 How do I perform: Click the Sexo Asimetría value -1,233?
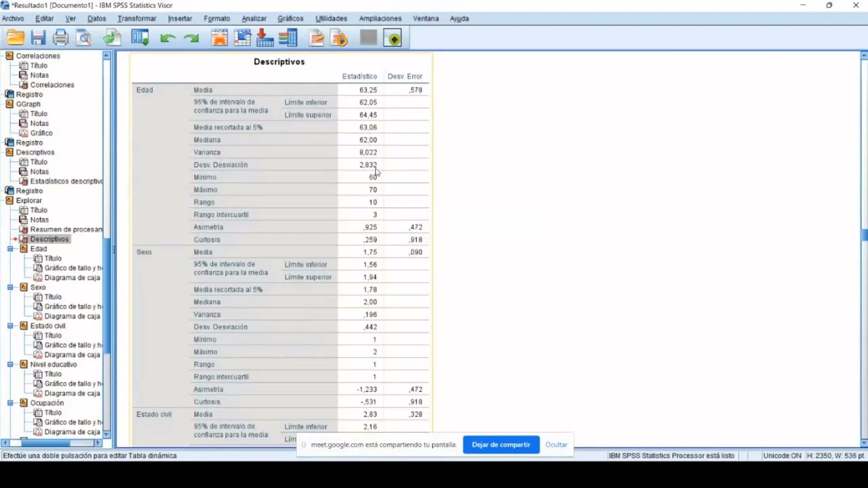[x=367, y=390]
